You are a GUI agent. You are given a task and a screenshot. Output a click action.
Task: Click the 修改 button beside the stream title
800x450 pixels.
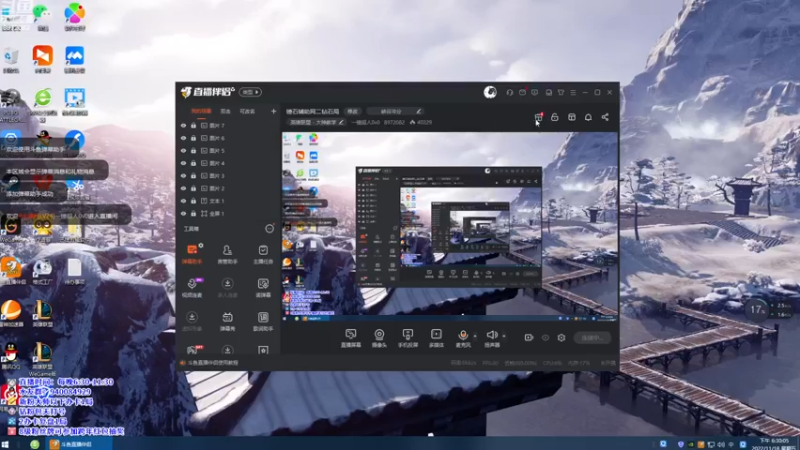tap(353, 111)
